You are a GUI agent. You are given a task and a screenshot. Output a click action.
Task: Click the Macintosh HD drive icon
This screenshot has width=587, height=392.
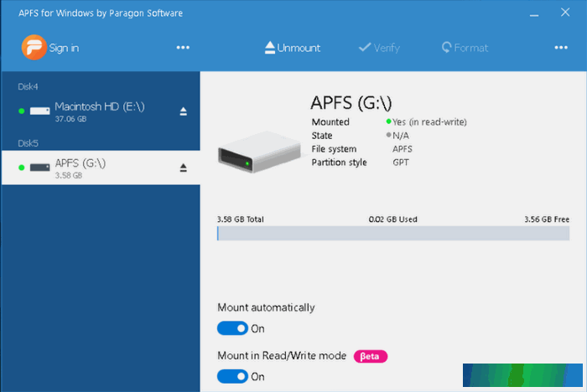pos(39,111)
